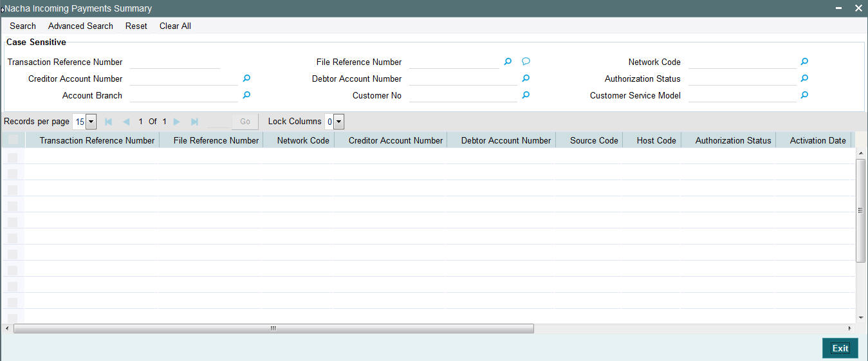The width and height of the screenshot is (868, 361).
Task: Tick the select-all checkbox in table header
Action: (13, 140)
